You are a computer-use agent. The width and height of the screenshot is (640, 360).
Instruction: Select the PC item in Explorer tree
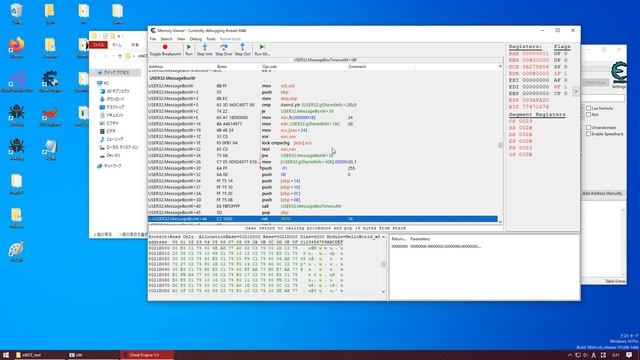[x=107, y=83]
